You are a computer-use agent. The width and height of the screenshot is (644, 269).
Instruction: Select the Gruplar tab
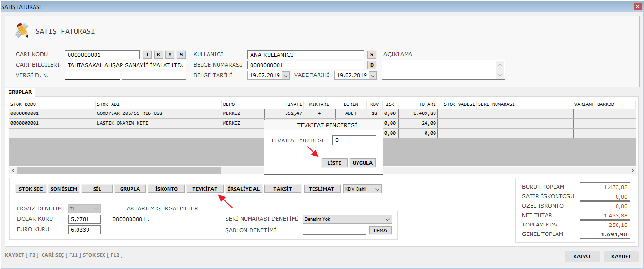click(x=20, y=92)
